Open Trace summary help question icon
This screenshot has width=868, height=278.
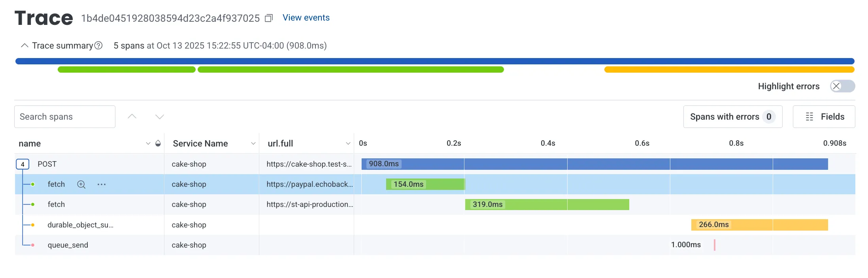tap(98, 45)
